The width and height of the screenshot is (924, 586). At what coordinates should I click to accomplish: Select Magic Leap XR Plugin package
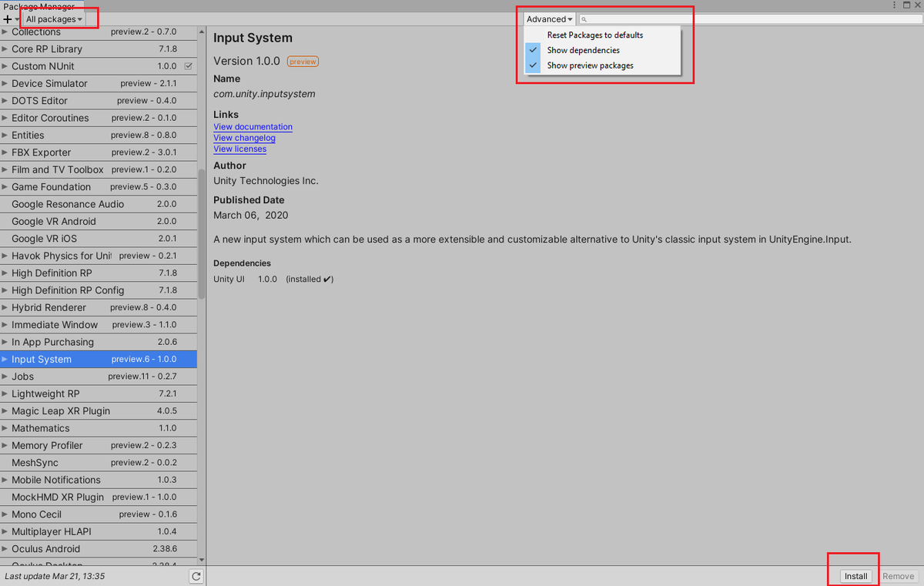point(99,411)
